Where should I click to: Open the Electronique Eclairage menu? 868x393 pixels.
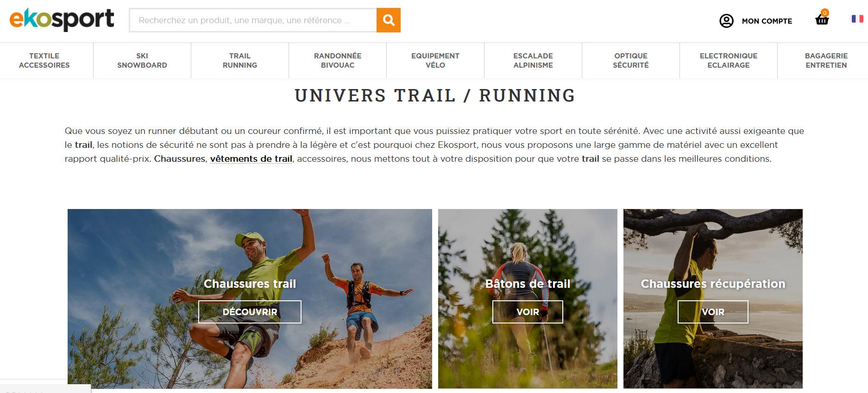729,60
